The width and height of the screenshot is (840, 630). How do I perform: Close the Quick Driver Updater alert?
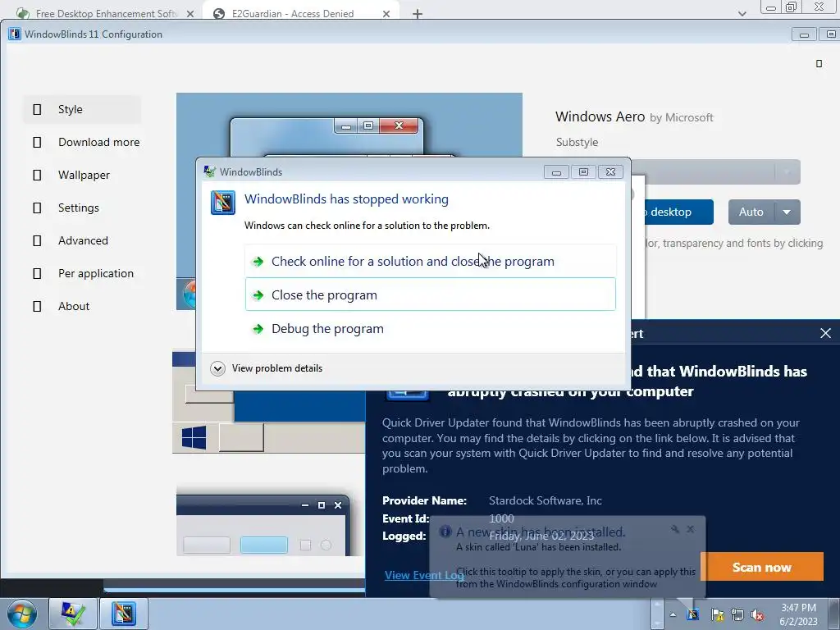tap(825, 333)
